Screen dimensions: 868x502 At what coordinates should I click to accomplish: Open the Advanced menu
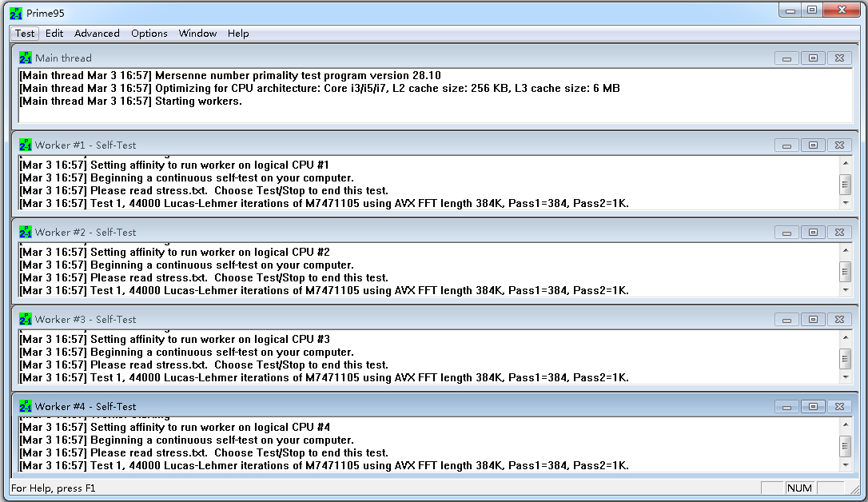(x=97, y=34)
